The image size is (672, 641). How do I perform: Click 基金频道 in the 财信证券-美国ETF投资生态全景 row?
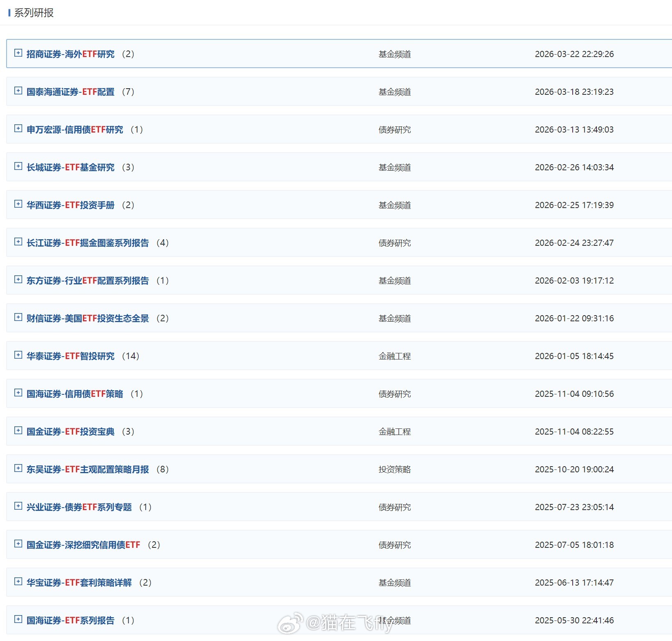[394, 318]
